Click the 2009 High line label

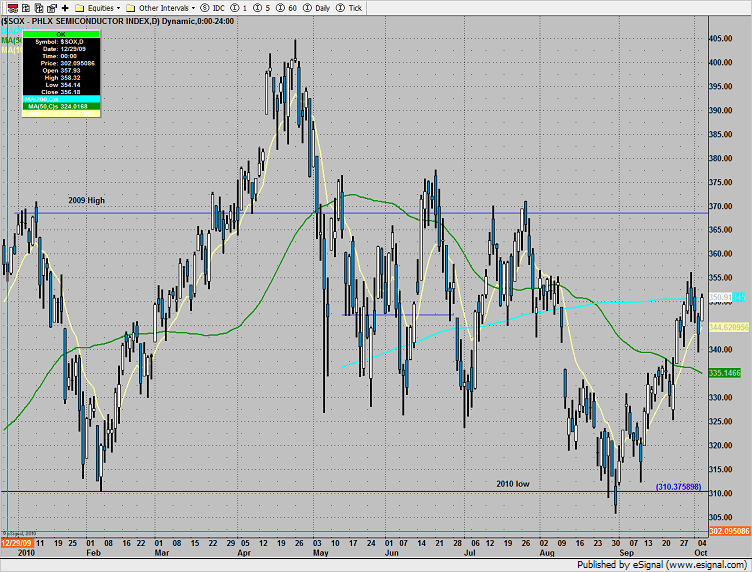pyautogui.click(x=86, y=200)
